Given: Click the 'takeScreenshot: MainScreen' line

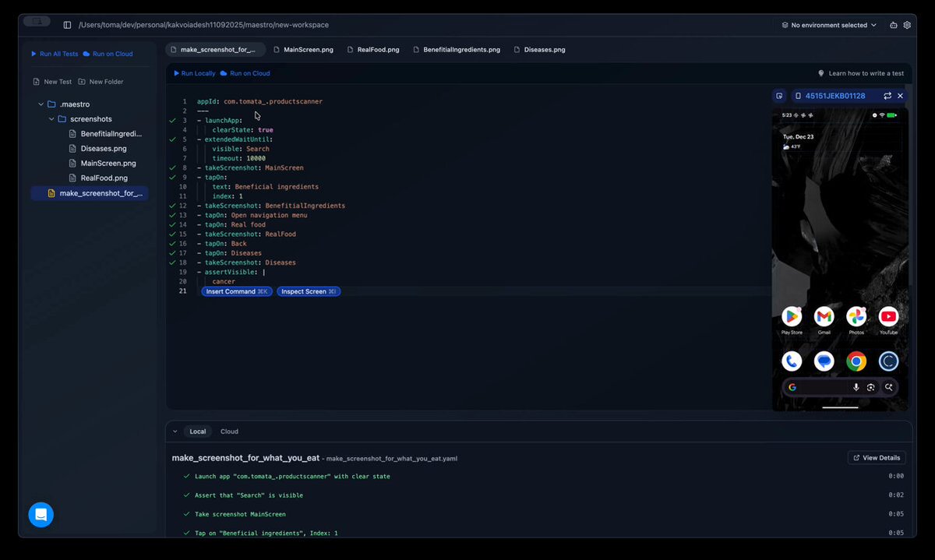Looking at the screenshot, I should 250,167.
